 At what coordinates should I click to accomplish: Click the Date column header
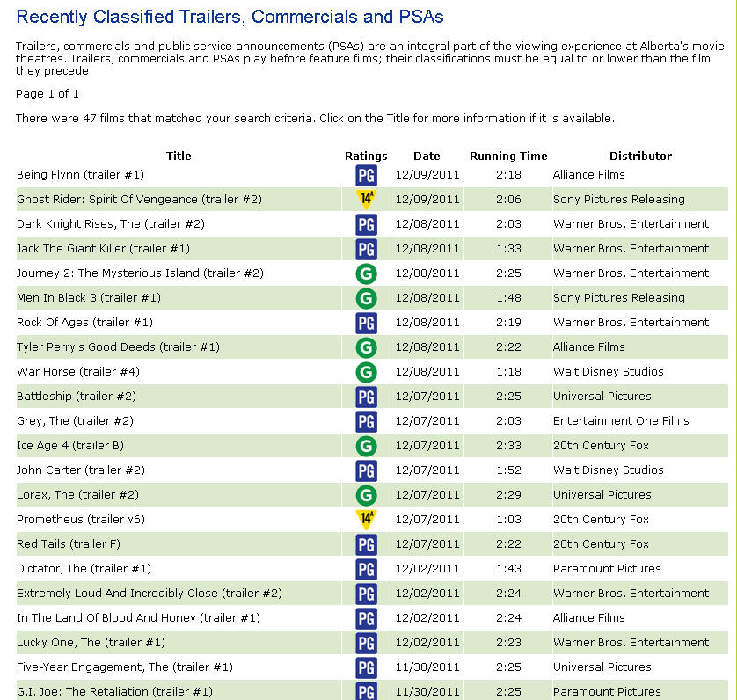click(x=427, y=156)
